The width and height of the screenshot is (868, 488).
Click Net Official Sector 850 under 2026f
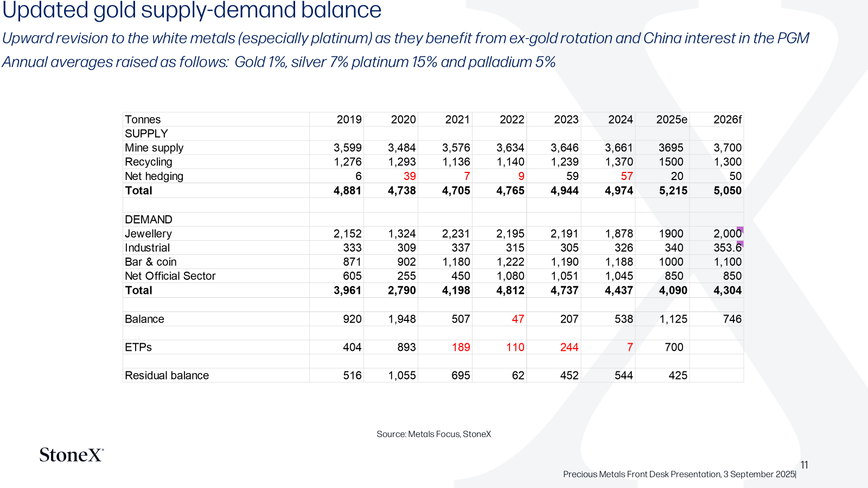732,276
